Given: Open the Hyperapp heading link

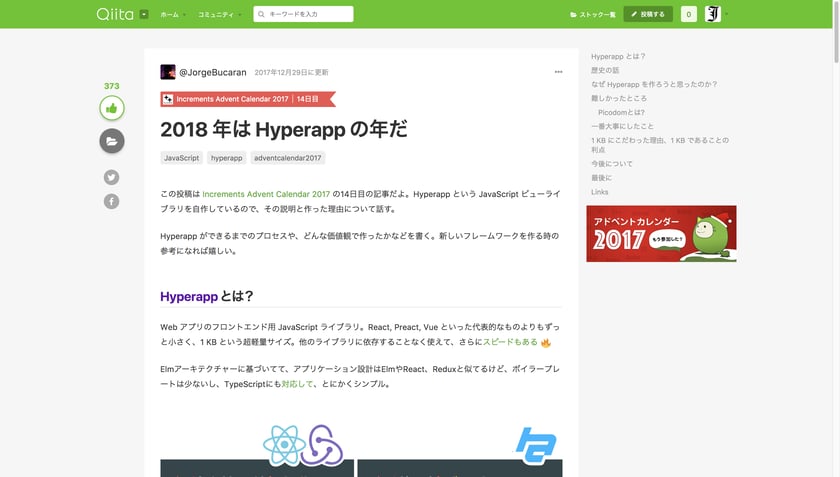Looking at the screenshot, I should [189, 296].
